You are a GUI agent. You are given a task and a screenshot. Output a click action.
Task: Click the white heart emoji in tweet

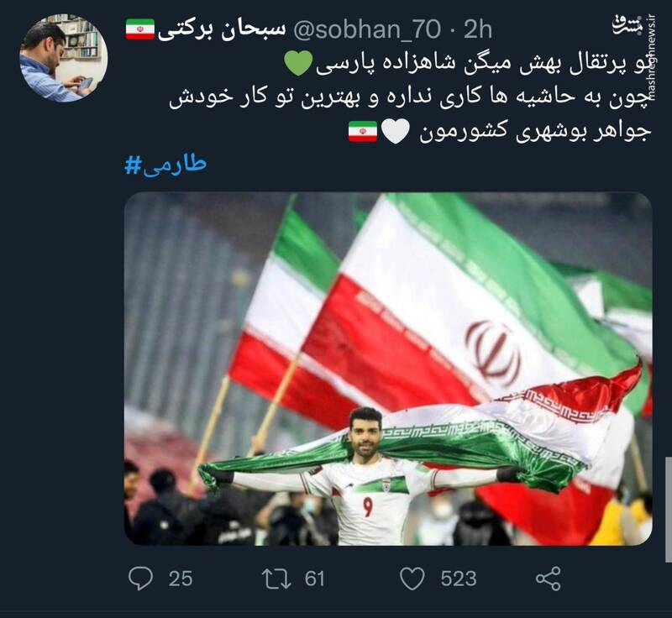[396, 132]
